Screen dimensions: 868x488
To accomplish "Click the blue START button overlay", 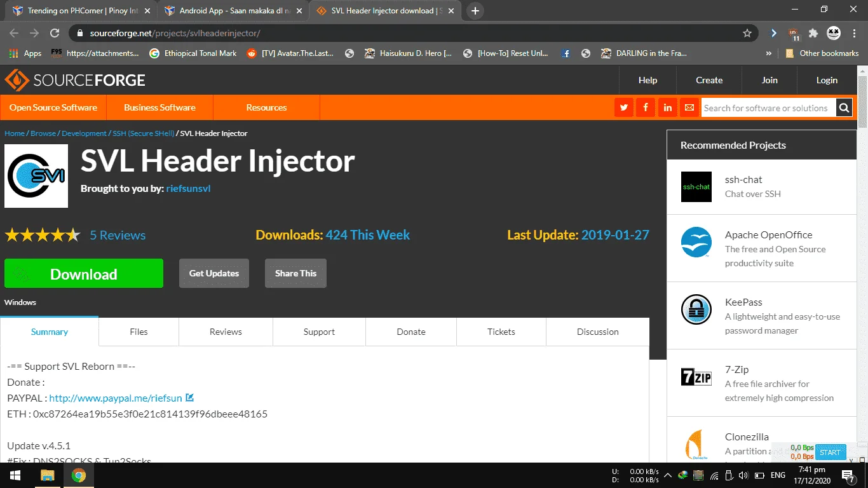I will pos(831,452).
